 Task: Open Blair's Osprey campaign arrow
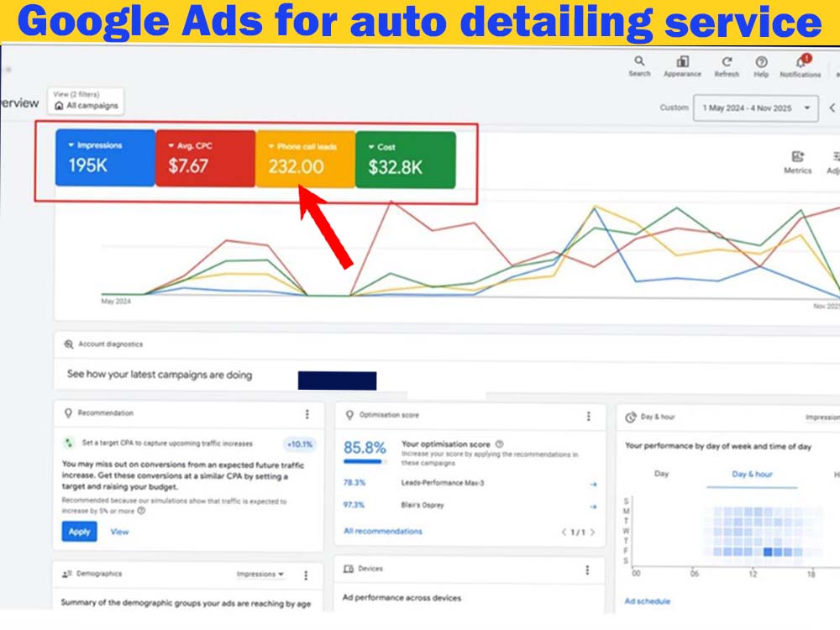(x=593, y=507)
